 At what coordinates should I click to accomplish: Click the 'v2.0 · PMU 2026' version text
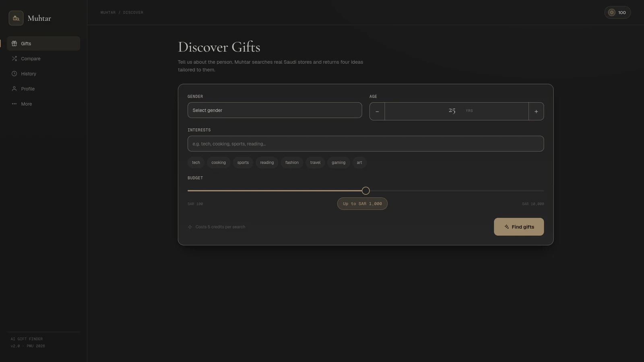(28, 346)
